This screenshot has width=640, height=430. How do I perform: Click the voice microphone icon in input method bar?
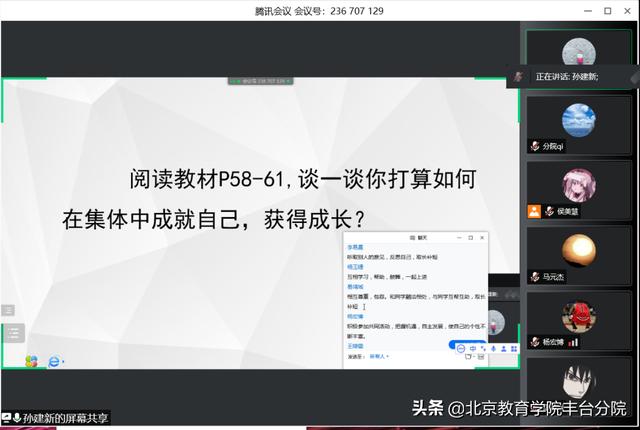point(493,348)
